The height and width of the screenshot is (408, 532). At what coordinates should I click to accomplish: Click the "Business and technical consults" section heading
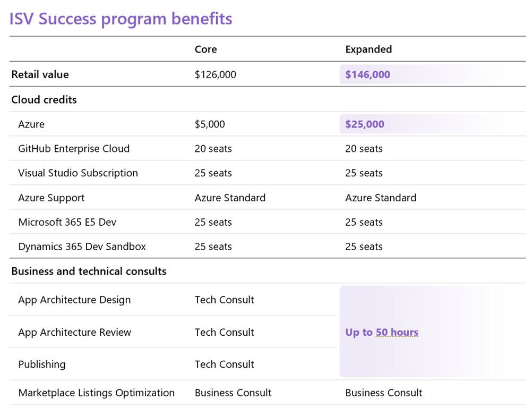tap(89, 271)
